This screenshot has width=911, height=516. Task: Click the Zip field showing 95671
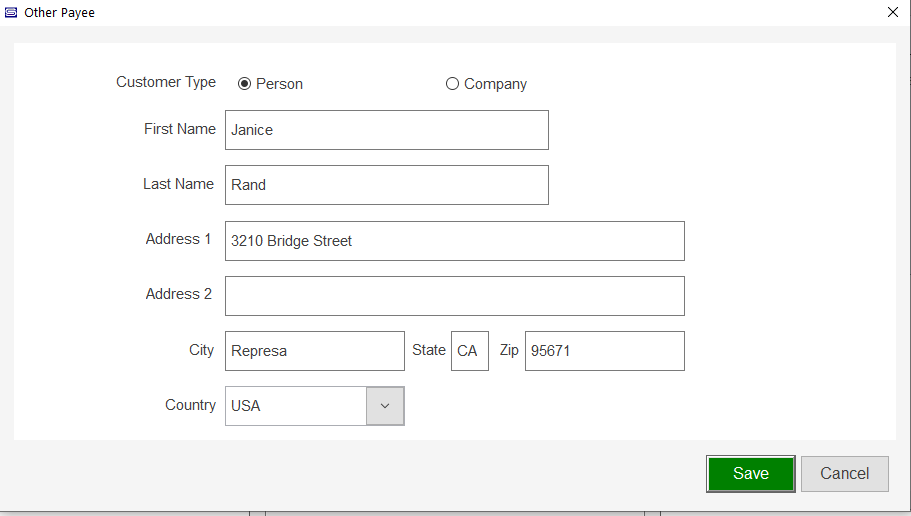[x=604, y=351]
